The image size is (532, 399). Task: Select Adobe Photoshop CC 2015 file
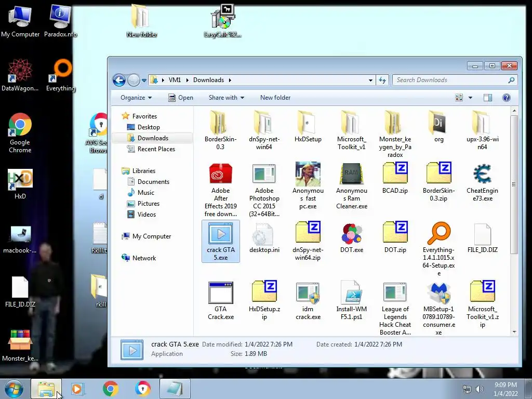[x=264, y=190]
